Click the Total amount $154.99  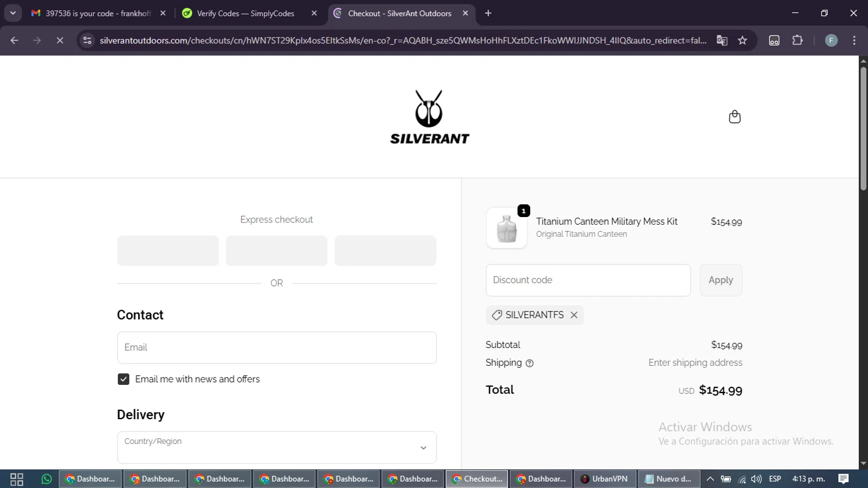pos(720,390)
